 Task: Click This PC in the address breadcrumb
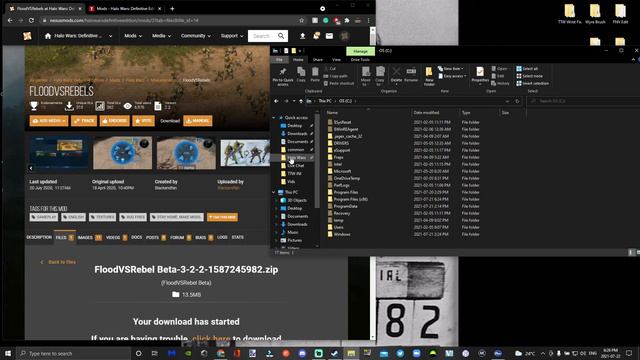click(325, 101)
